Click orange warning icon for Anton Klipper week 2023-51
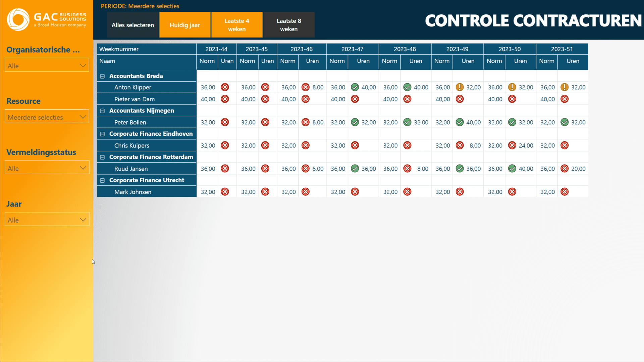The width and height of the screenshot is (644, 362). click(x=565, y=87)
